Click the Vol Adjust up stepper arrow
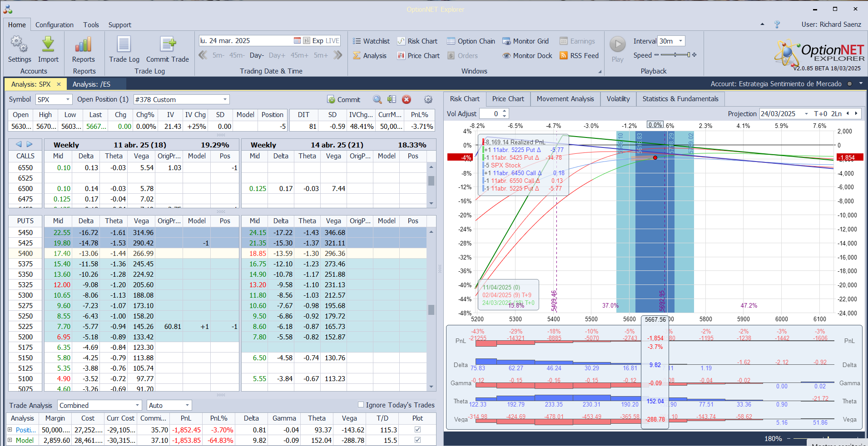Image resolution: width=868 pixels, height=446 pixels. 505,111
